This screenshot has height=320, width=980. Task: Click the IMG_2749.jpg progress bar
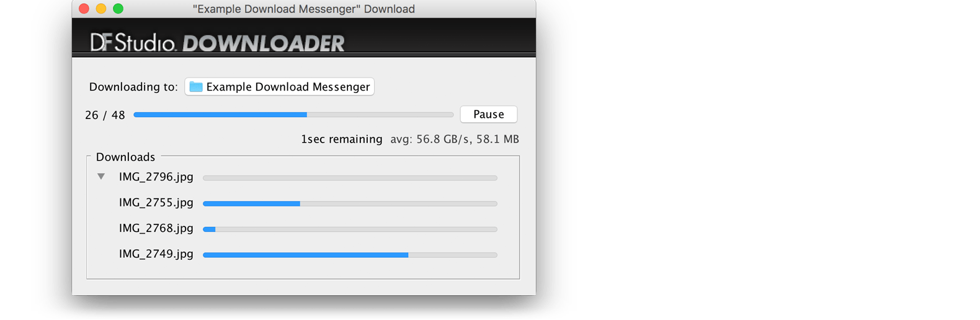pos(350,255)
